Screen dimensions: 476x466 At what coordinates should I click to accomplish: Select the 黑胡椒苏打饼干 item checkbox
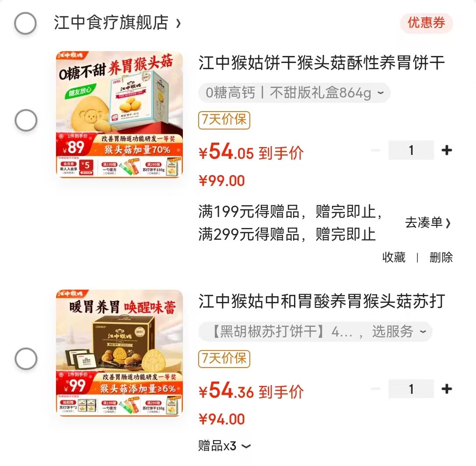(x=26, y=359)
